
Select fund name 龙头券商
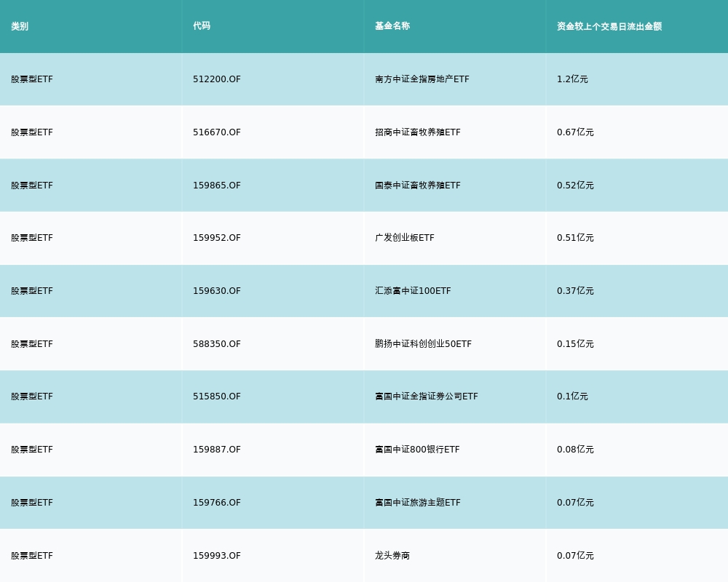coord(392,556)
